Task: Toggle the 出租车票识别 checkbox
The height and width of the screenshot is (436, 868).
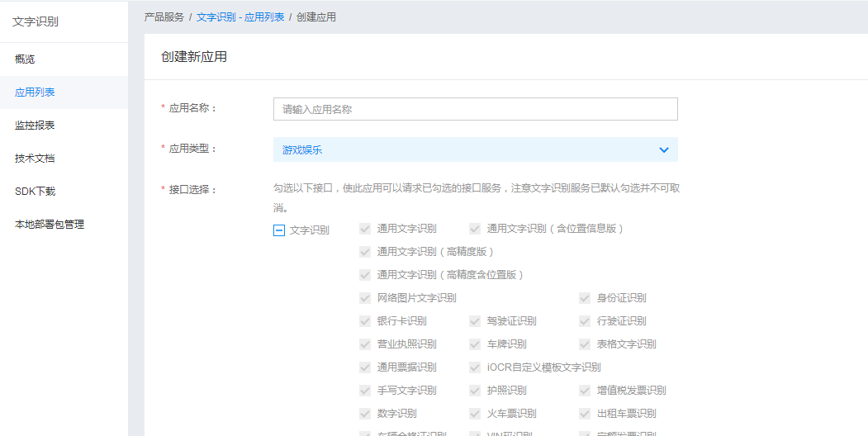Action: click(x=585, y=414)
